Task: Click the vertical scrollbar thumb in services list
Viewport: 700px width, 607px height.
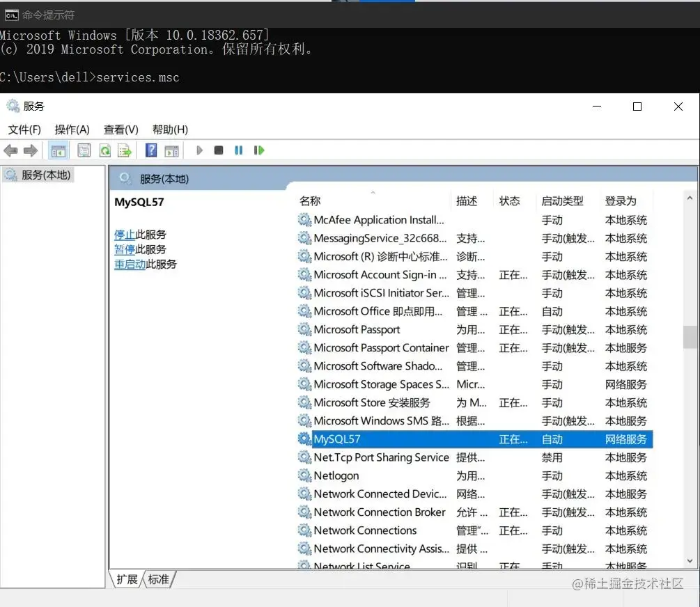Action: click(x=690, y=336)
